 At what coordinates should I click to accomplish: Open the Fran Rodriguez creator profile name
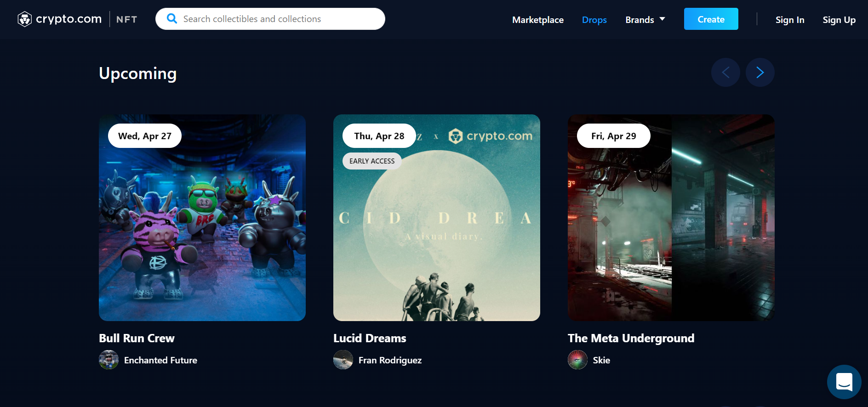(390, 360)
